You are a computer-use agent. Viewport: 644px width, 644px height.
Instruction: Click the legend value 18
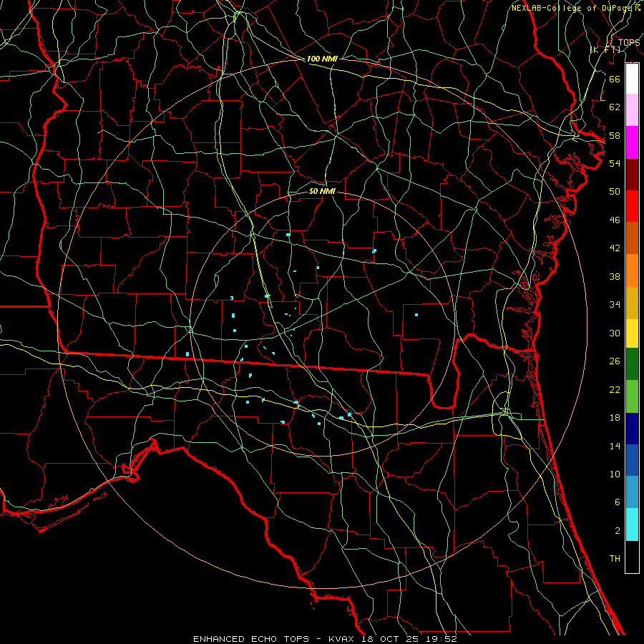click(x=615, y=418)
